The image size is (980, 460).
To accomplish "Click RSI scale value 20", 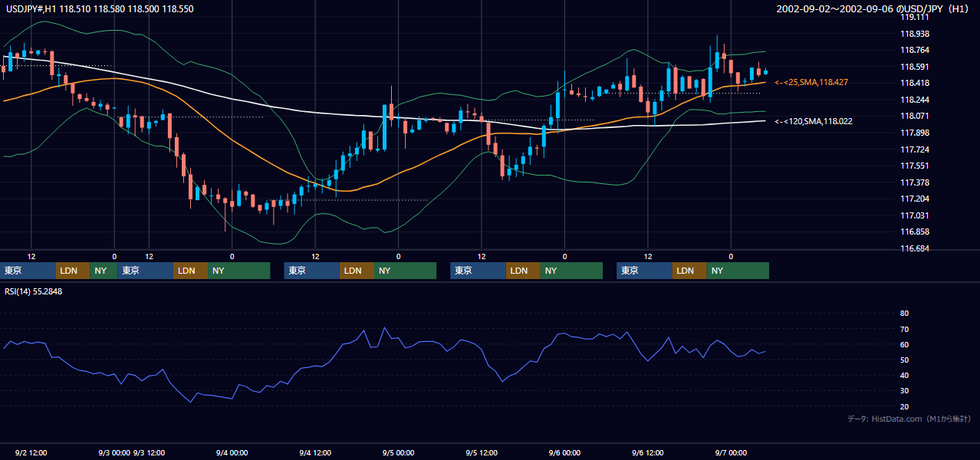I will 904,406.
